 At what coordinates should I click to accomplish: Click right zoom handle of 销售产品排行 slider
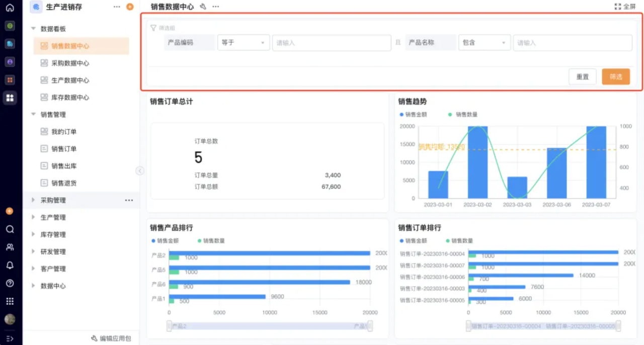(x=370, y=326)
